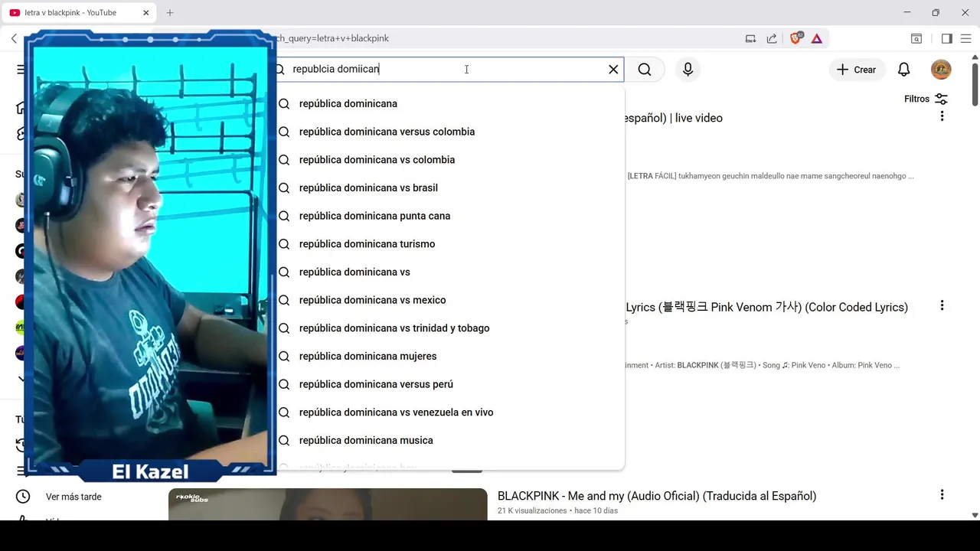Select the bare 'república dominicana vs' suggestion
The height and width of the screenshot is (551, 980).
point(450,272)
